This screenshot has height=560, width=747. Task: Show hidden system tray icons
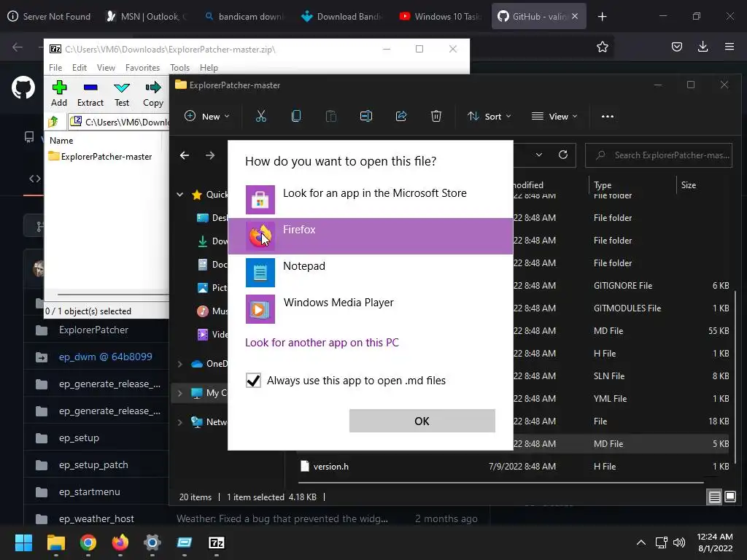[x=641, y=542]
